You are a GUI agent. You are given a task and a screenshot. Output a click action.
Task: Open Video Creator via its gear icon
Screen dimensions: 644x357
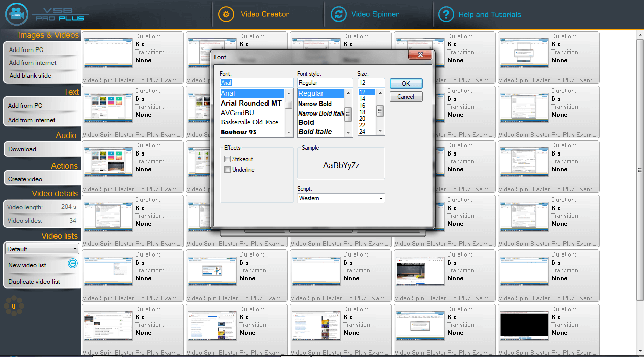coord(226,14)
